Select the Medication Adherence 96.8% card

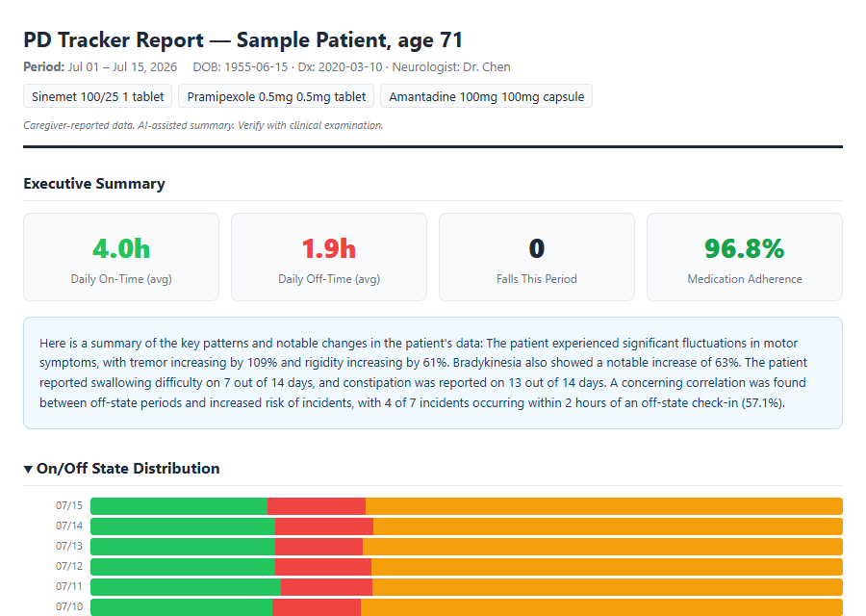click(x=745, y=257)
